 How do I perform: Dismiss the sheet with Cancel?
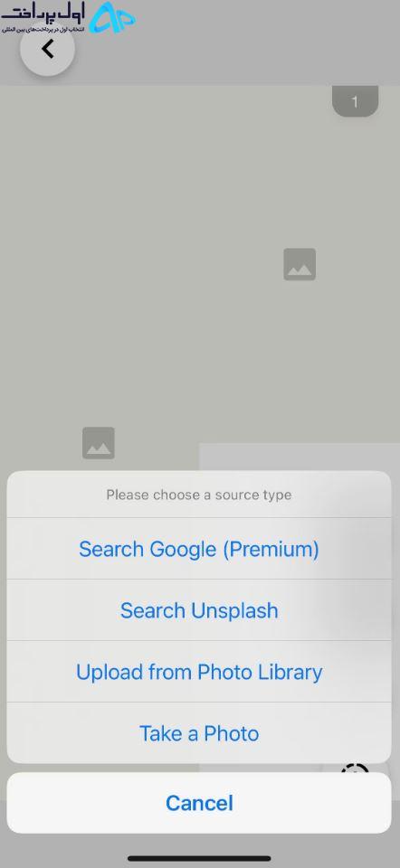point(199,803)
